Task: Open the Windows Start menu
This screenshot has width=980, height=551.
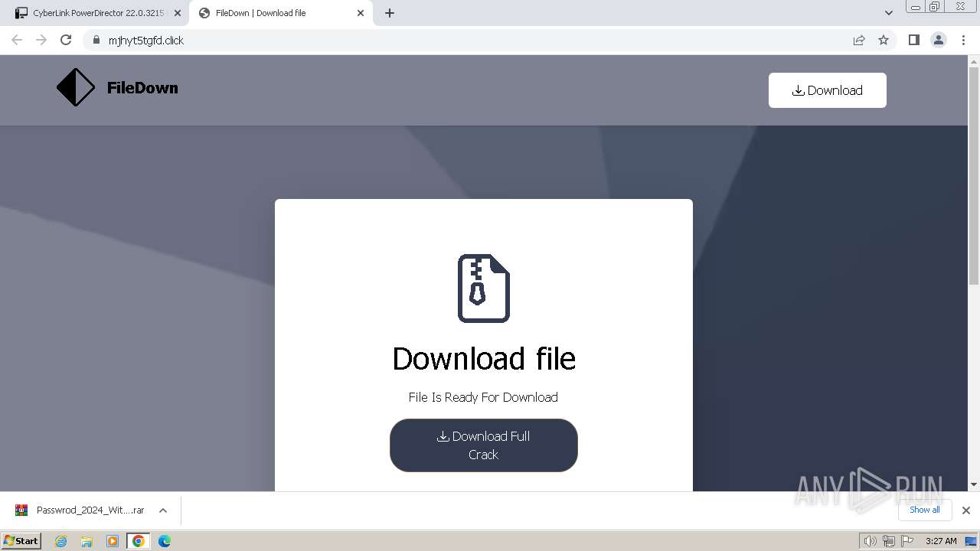Action: click(21, 540)
